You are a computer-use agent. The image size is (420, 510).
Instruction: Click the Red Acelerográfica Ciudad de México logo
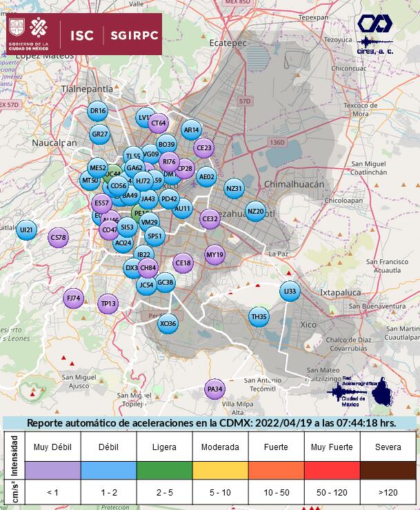358,392
